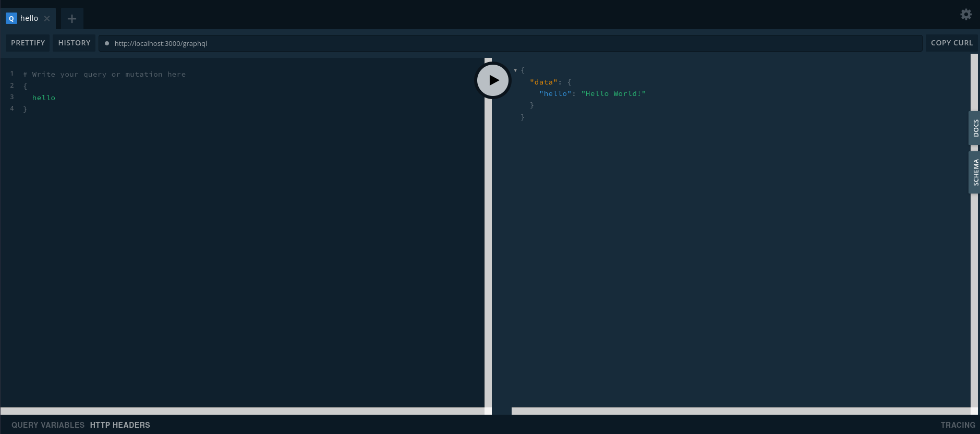This screenshot has height=434, width=980.
Task: Open the DOCS side panel
Action: (975, 128)
